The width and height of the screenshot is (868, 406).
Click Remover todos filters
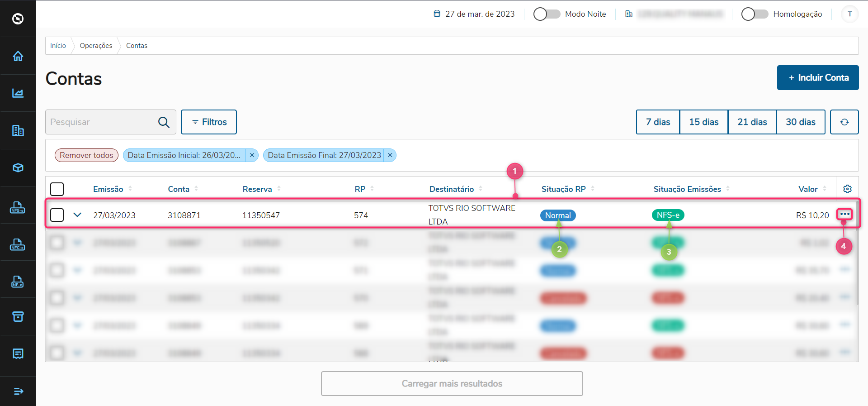(86, 155)
